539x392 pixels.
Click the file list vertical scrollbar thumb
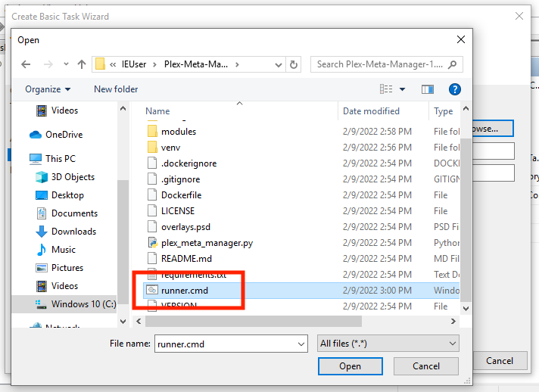pos(466,220)
